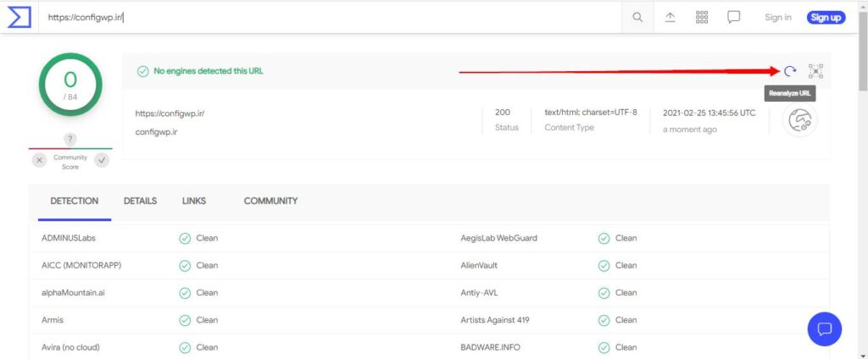
Task: Open the apps grid icon
Action: point(702,17)
